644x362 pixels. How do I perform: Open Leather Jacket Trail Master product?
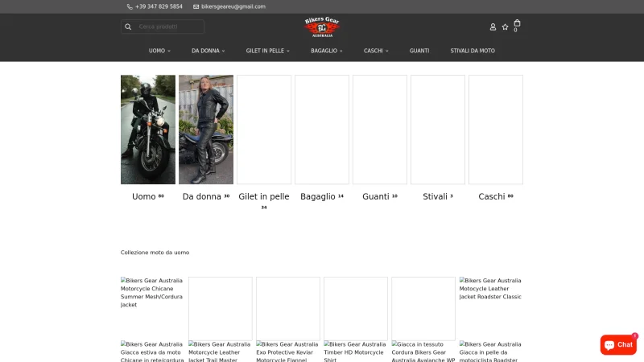219,352
